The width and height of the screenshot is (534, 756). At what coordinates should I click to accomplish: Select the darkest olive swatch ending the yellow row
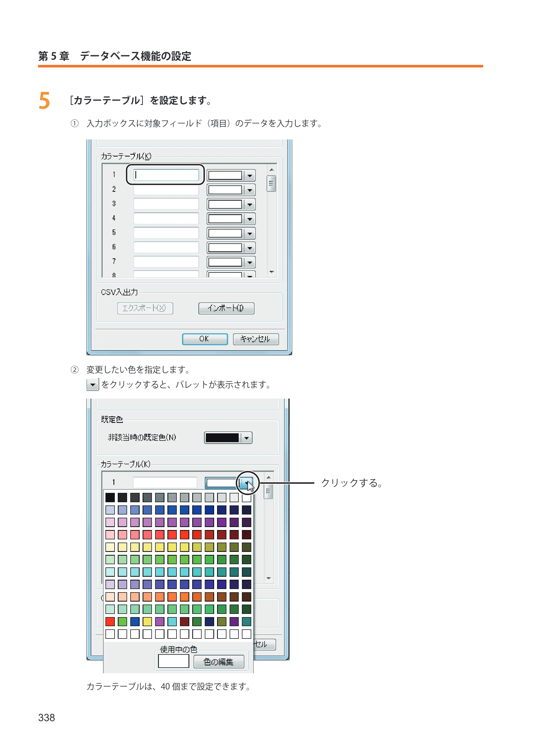[x=246, y=547]
